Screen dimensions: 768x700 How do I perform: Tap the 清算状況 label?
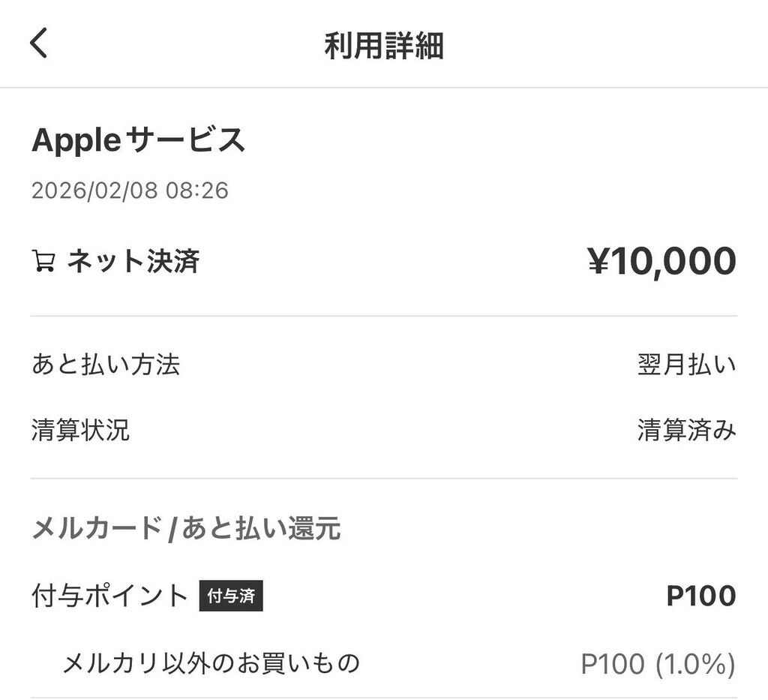click(80, 430)
